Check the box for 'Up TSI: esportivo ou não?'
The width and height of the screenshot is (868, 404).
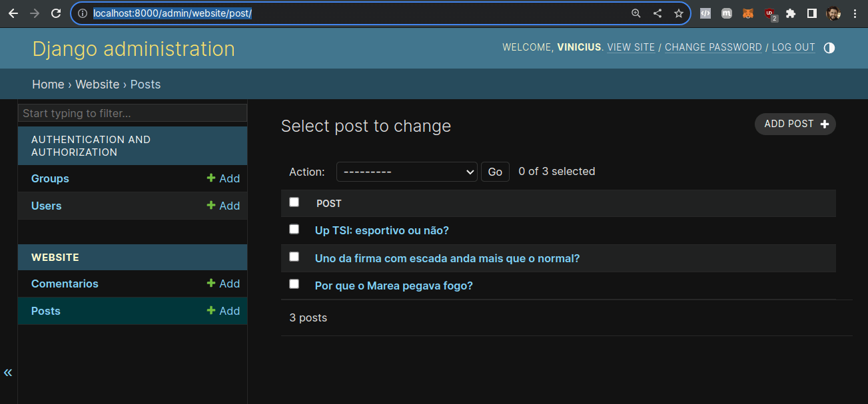tap(294, 229)
